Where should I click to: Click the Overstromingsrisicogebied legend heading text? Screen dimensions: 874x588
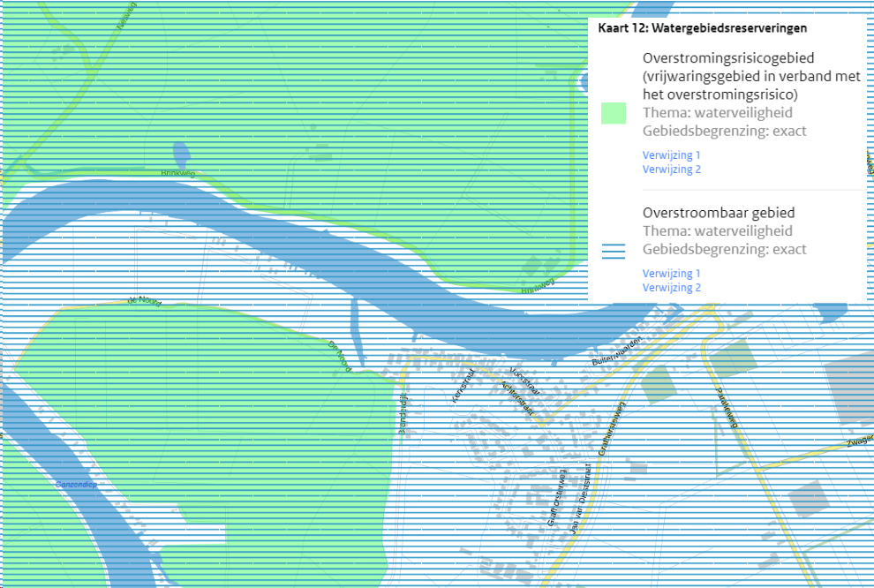(x=727, y=58)
